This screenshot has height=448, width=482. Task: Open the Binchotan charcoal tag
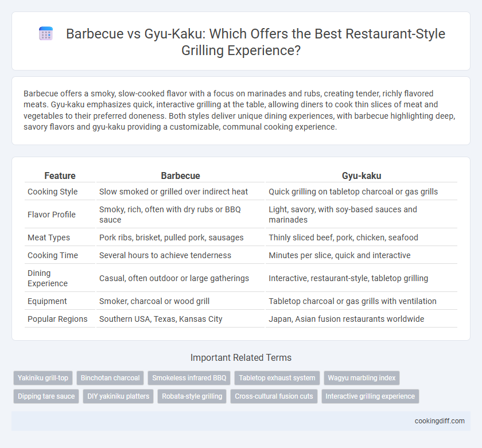coord(110,378)
